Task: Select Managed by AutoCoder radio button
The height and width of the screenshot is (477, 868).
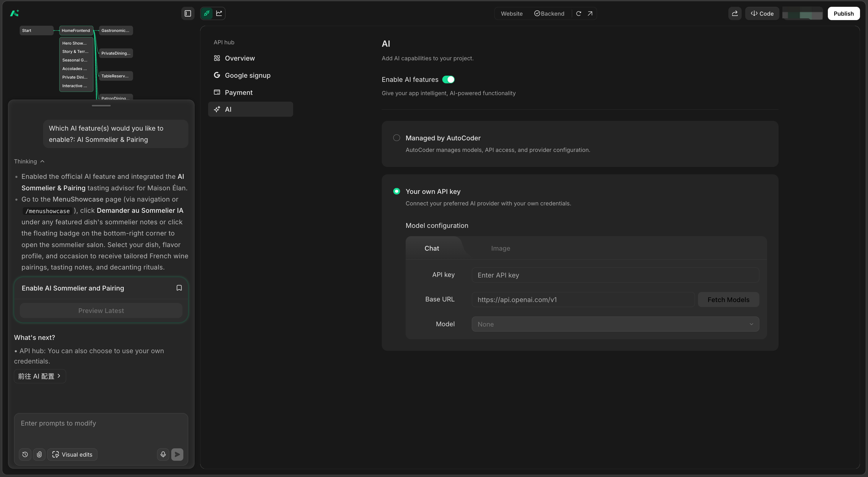Action: (x=397, y=138)
